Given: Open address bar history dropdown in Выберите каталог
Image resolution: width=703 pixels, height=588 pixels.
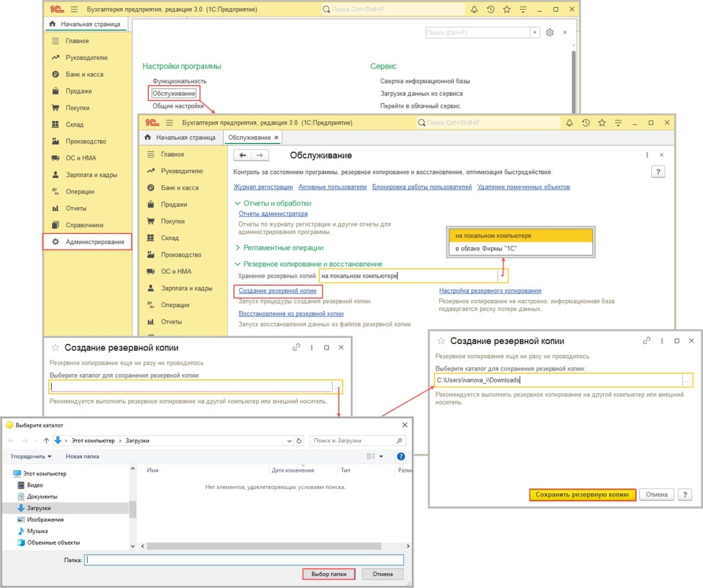Looking at the screenshot, I should pos(289,440).
